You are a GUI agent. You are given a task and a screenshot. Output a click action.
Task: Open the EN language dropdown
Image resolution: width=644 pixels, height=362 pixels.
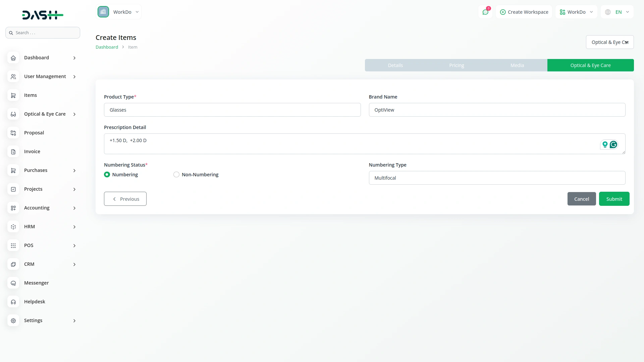click(x=617, y=12)
